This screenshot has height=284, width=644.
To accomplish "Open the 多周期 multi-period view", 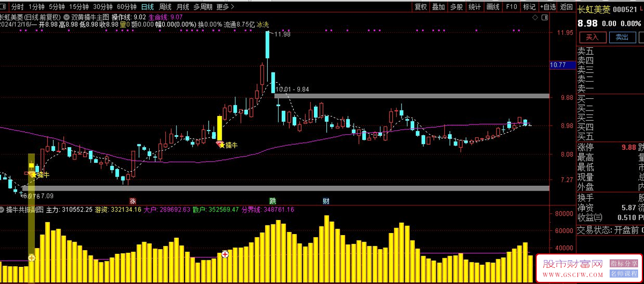I will click(x=203, y=7).
